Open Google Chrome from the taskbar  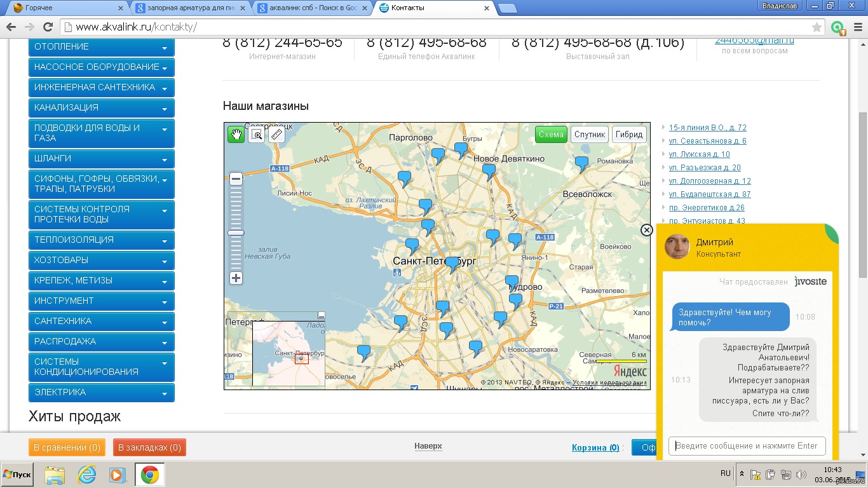[150, 475]
